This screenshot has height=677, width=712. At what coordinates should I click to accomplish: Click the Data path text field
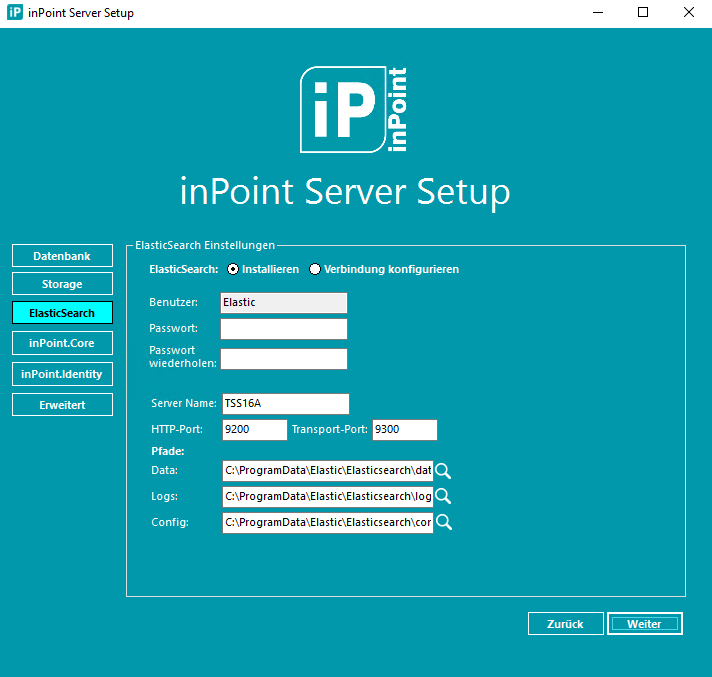coord(328,471)
